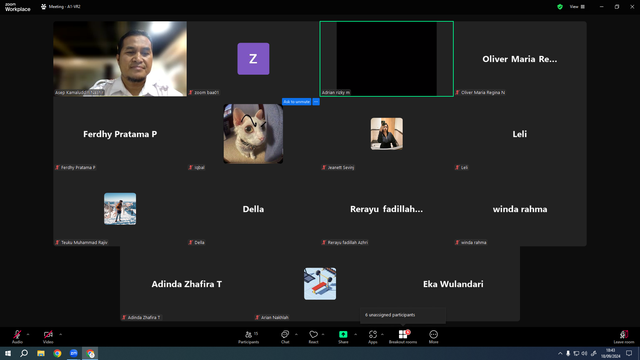This screenshot has width=640, height=360.
Task: Click the muted mic icon beside Rerayu fadillah Azhri
Action: [324, 242]
